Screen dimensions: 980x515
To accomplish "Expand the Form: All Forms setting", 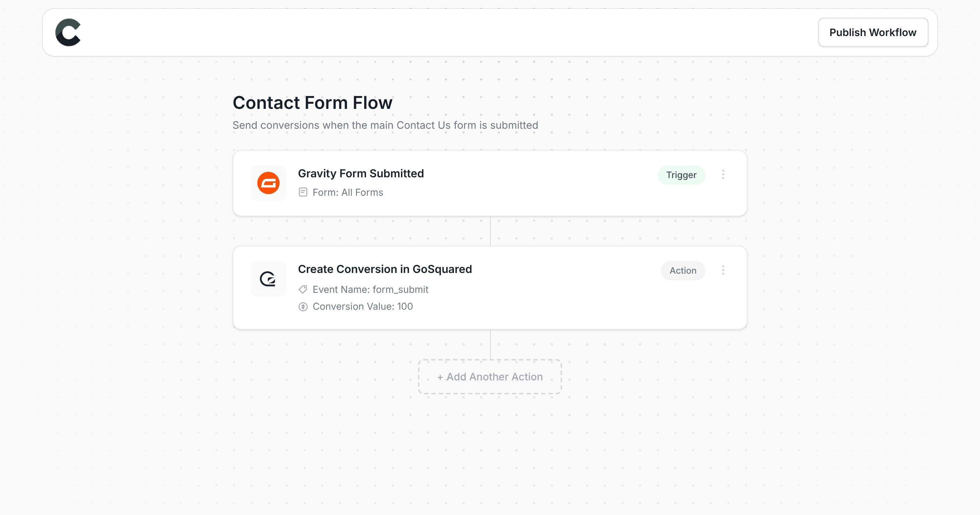I will [x=348, y=192].
